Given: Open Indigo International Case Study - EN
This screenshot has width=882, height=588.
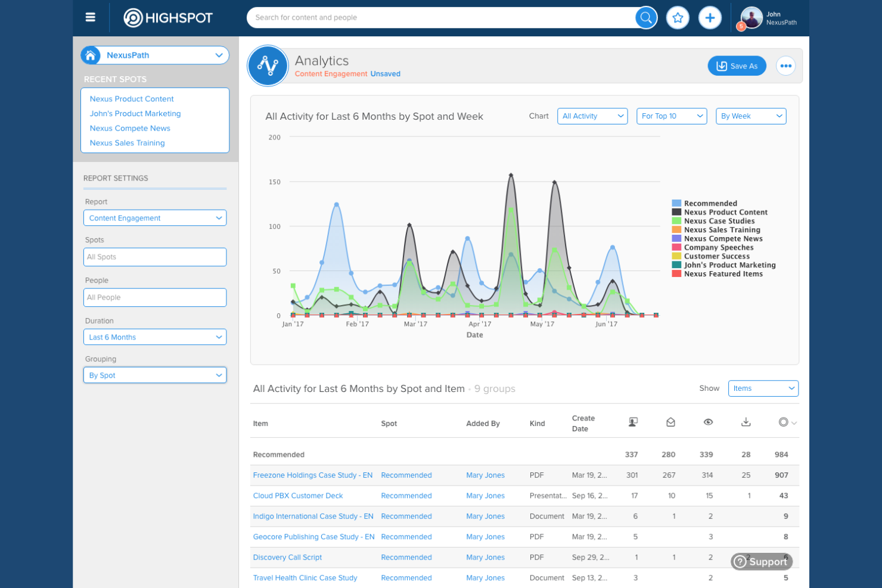Looking at the screenshot, I should click(x=313, y=517).
